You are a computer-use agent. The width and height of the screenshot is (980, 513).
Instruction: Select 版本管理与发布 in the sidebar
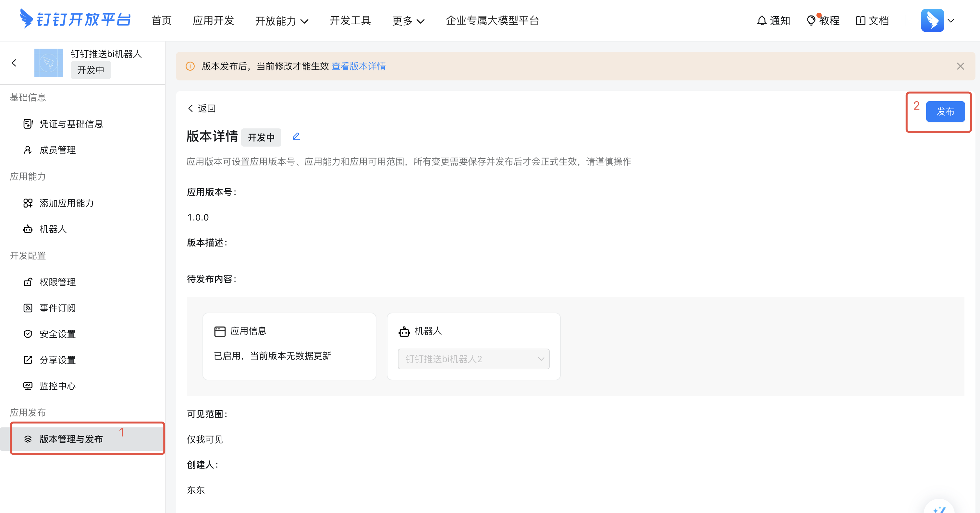(71, 439)
